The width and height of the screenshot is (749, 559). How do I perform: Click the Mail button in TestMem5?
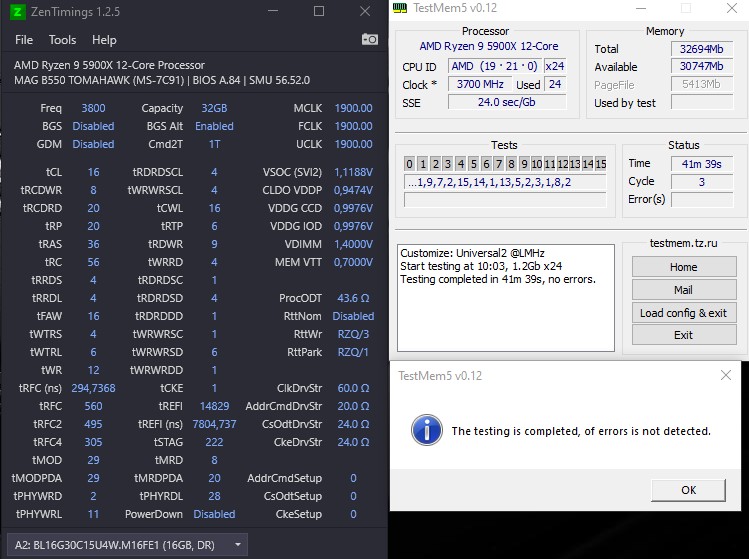click(684, 290)
